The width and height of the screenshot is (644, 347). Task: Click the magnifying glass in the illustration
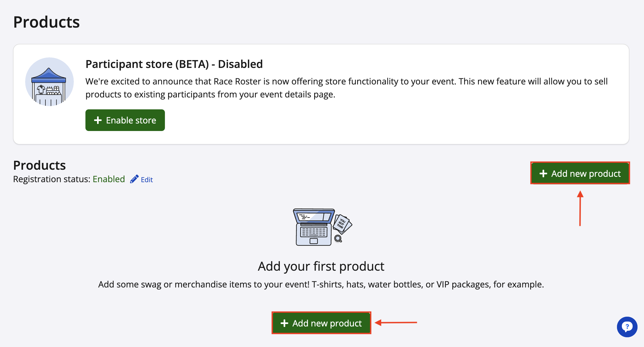click(x=338, y=238)
